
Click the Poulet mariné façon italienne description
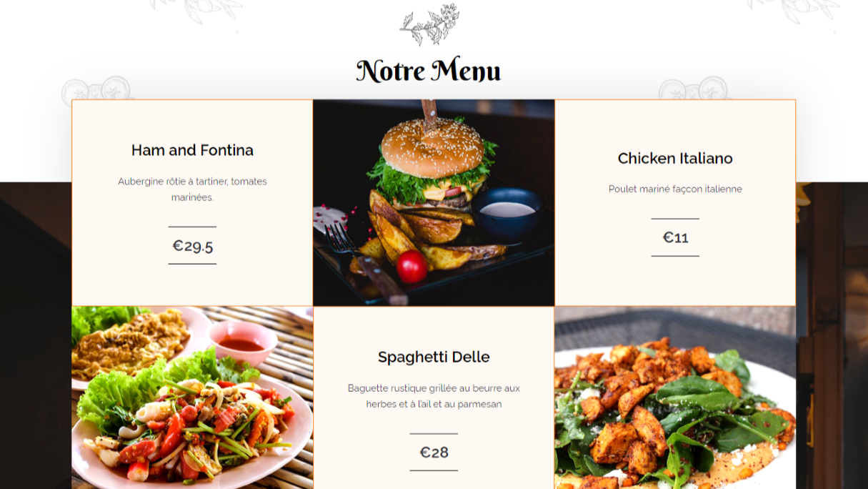[x=675, y=189]
